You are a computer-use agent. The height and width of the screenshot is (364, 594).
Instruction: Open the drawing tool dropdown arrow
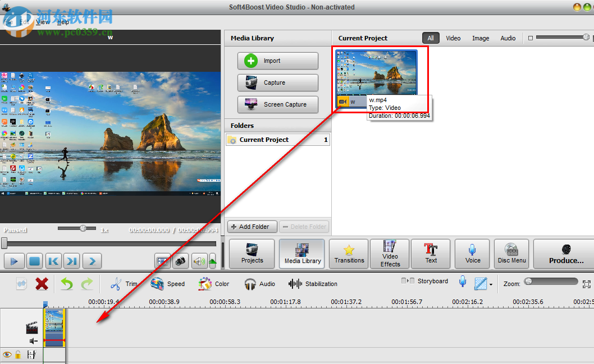click(491, 284)
